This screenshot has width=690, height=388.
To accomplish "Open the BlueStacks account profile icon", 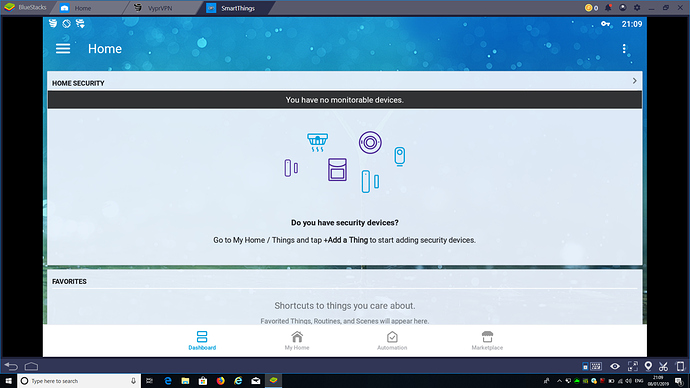I will tap(622, 7).
